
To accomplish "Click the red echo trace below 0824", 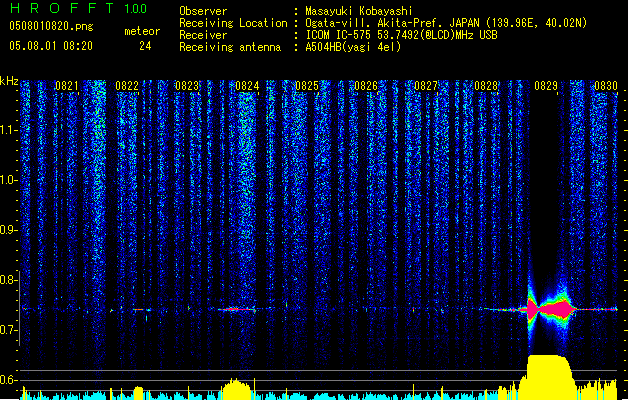I will point(239,309).
